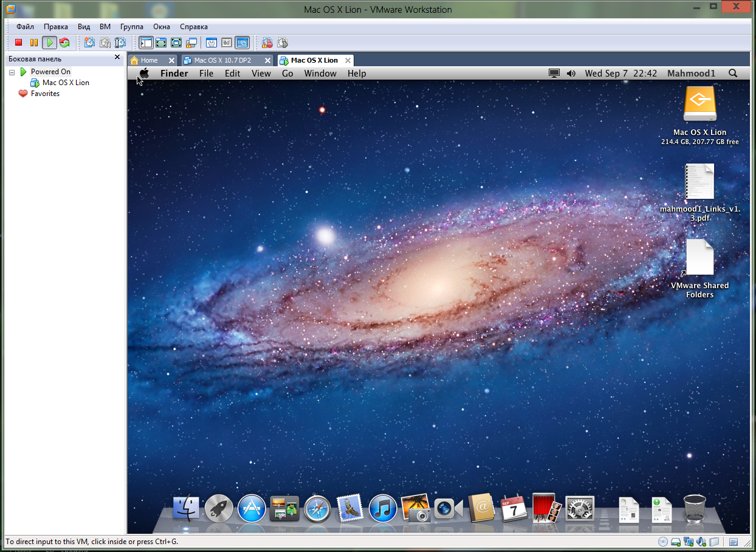Open iCal calendar in the Dock

pos(514,508)
